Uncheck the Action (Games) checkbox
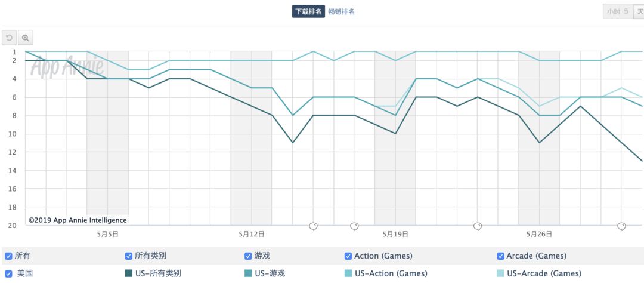The image size is (644, 283). coord(348,256)
